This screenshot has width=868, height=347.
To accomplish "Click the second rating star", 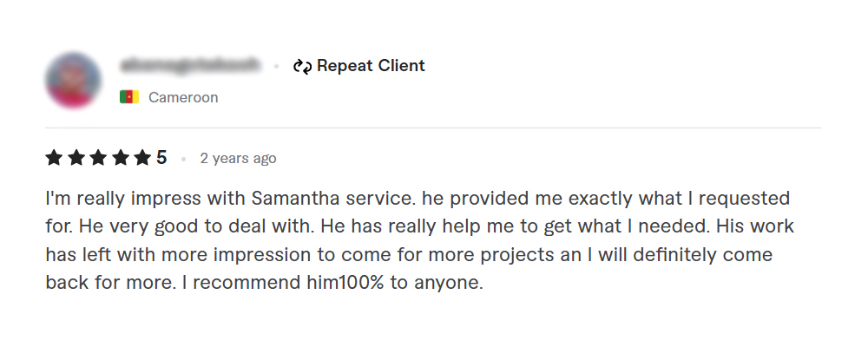I will click(x=76, y=158).
